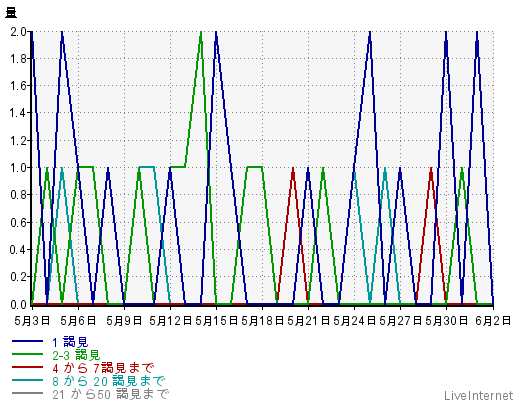This screenshot has height=405, width=520.
Task: Click the green '2-3 謁見' legend line
Action: click(x=27, y=354)
